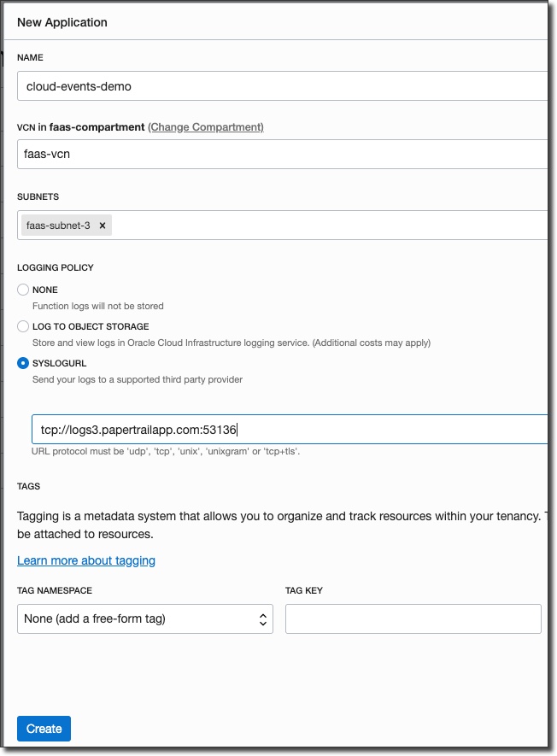557x756 pixels.
Task: Click the TAGS section heading
Action: [29, 486]
